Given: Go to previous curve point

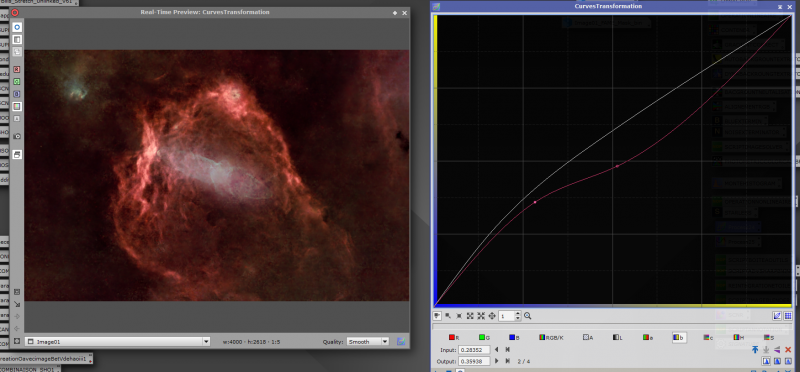Looking at the screenshot, I should (496, 350).
